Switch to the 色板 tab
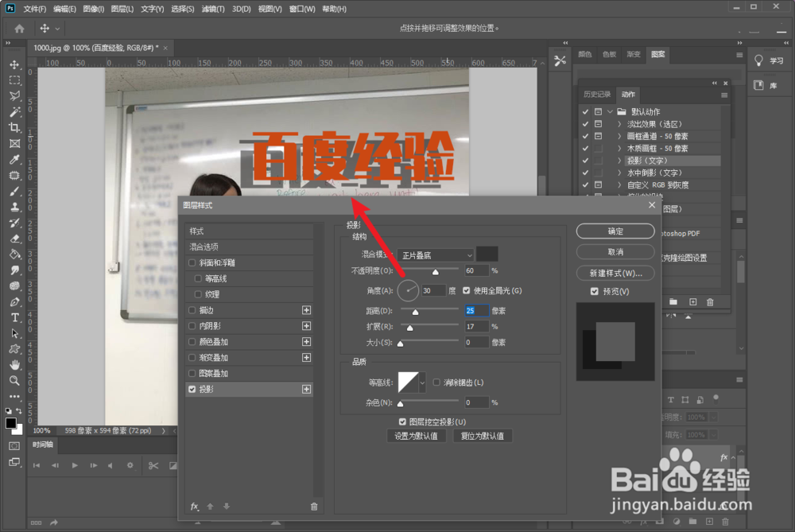The height and width of the screenshot is (532, 795). coord(610,54)
